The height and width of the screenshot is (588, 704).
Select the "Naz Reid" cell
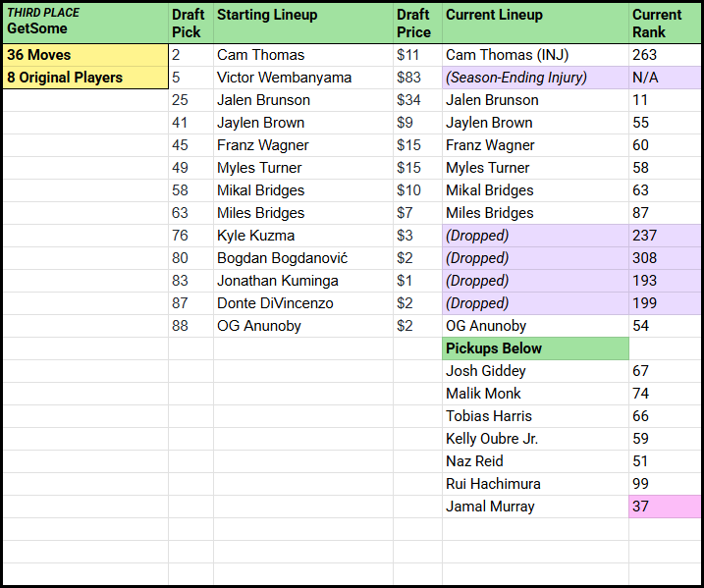[535, 461]
